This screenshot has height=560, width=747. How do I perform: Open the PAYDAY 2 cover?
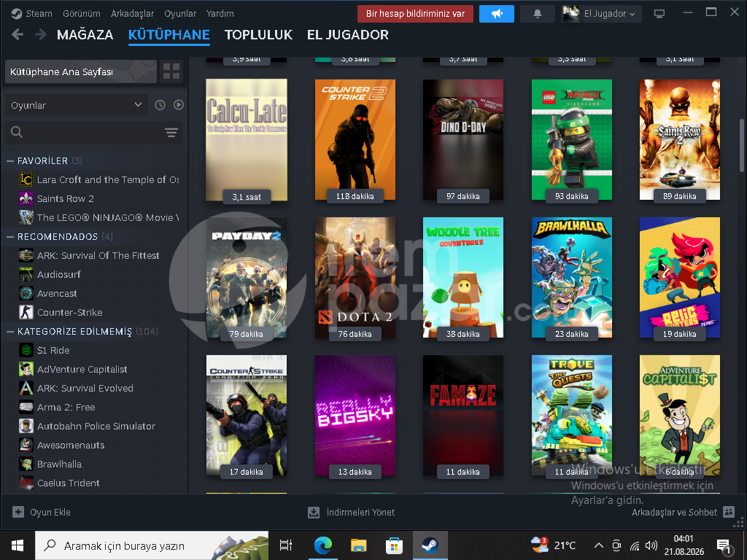click(x=247, y=278)
